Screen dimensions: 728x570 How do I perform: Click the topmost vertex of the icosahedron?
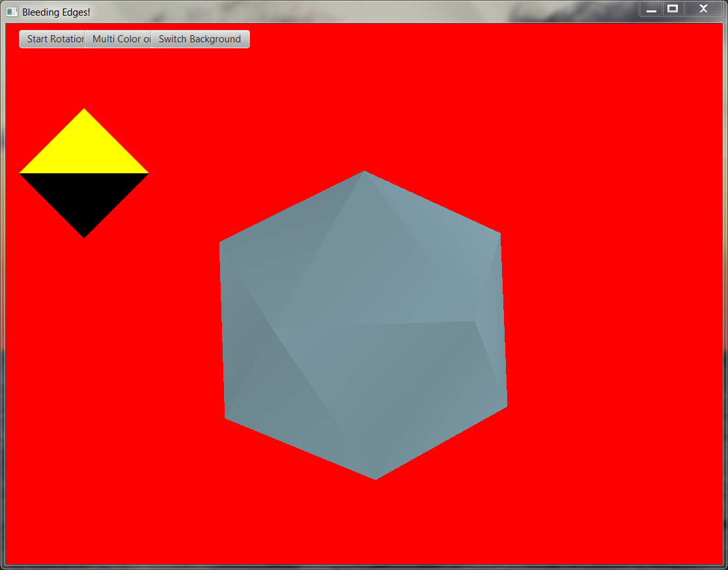click(365, 172)
